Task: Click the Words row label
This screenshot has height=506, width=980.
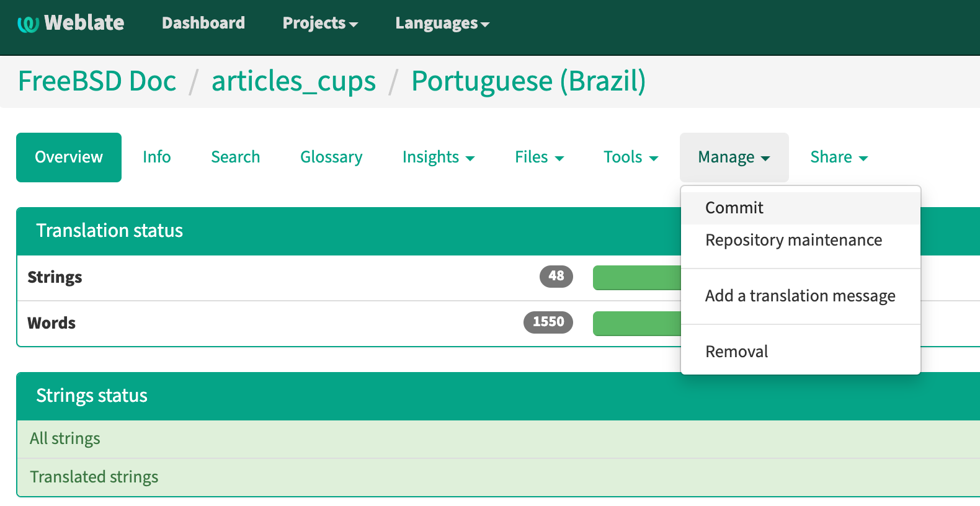Action: coord(51,323)
